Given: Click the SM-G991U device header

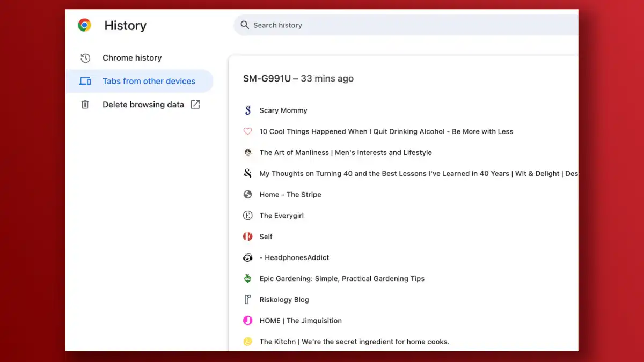Looking at the screenshot, I should 298,79.
